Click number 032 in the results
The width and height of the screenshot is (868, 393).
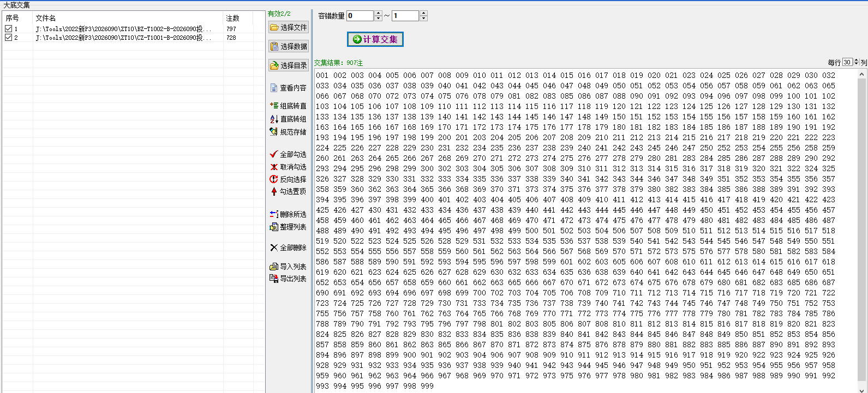(829, 75)
